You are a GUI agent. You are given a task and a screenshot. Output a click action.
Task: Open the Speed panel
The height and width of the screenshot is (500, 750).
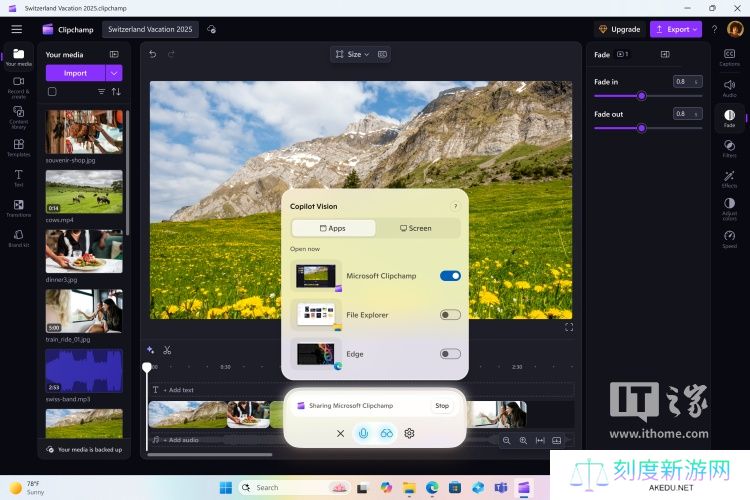(729, 239)
